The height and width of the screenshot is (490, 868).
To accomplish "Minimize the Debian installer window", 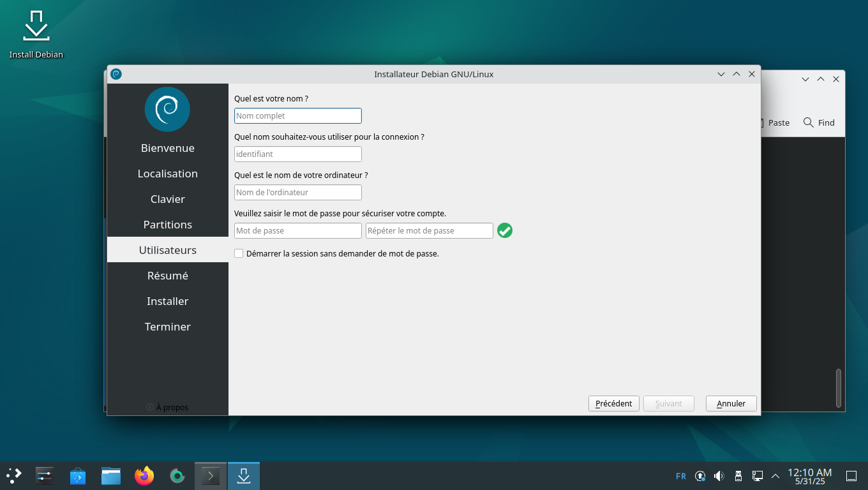I will tap(721, 74).
